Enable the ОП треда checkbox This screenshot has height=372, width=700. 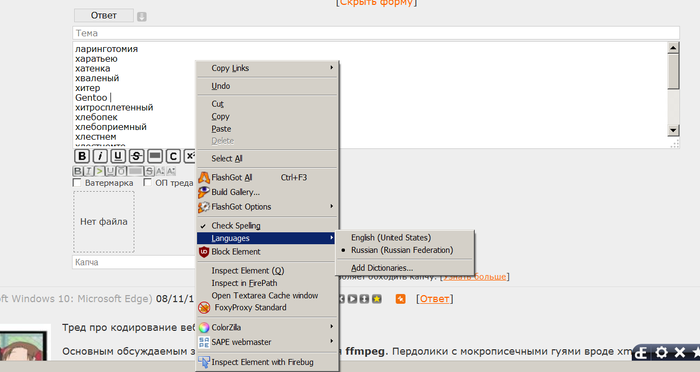coord(148,183)
